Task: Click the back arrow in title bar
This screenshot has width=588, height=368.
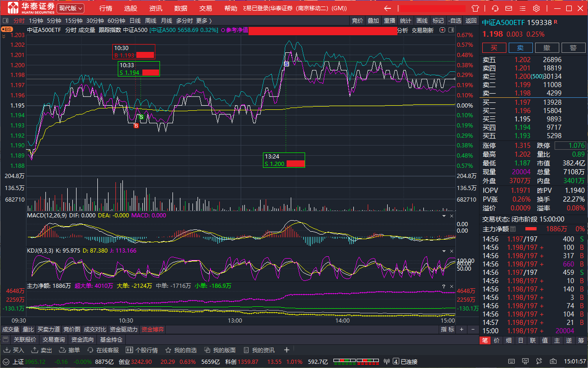Action: (x=388, y=8)
